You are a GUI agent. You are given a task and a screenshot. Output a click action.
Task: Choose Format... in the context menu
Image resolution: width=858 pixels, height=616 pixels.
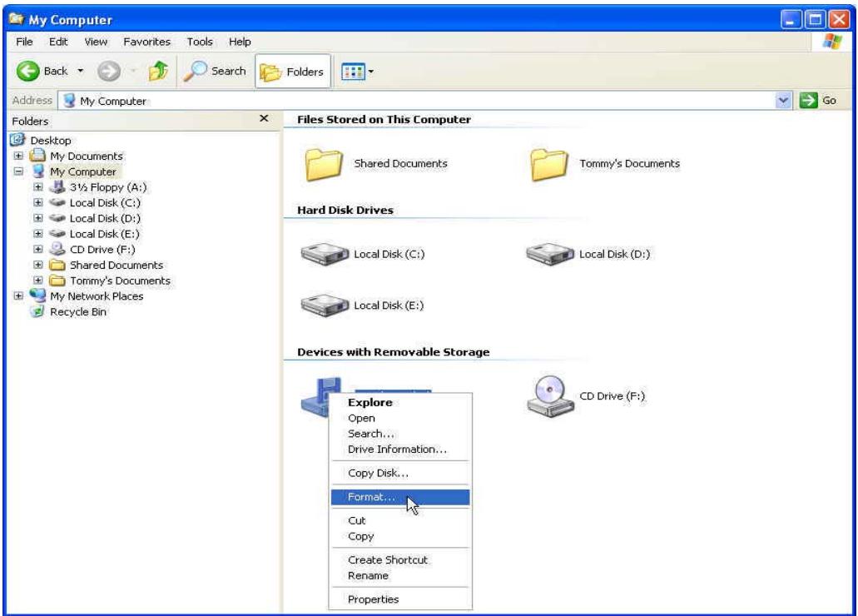pos(400,497)
